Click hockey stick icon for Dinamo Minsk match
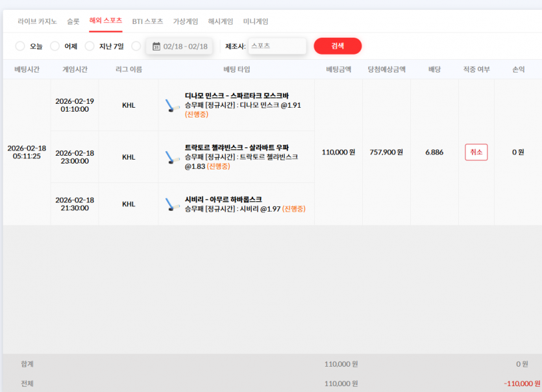Screen dimensions: 542x392 click(172, 105)
